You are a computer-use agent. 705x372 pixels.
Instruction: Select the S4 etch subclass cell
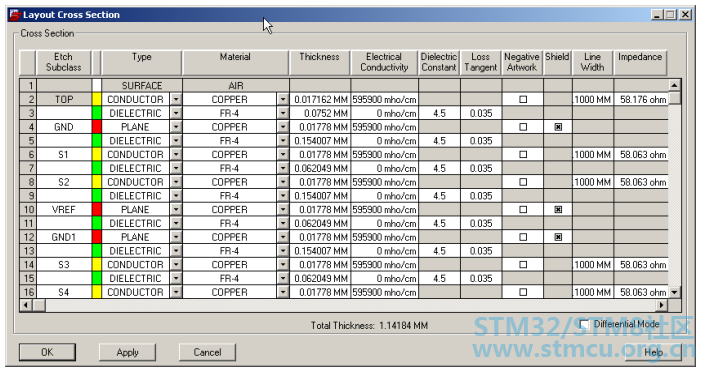point(64,292)
